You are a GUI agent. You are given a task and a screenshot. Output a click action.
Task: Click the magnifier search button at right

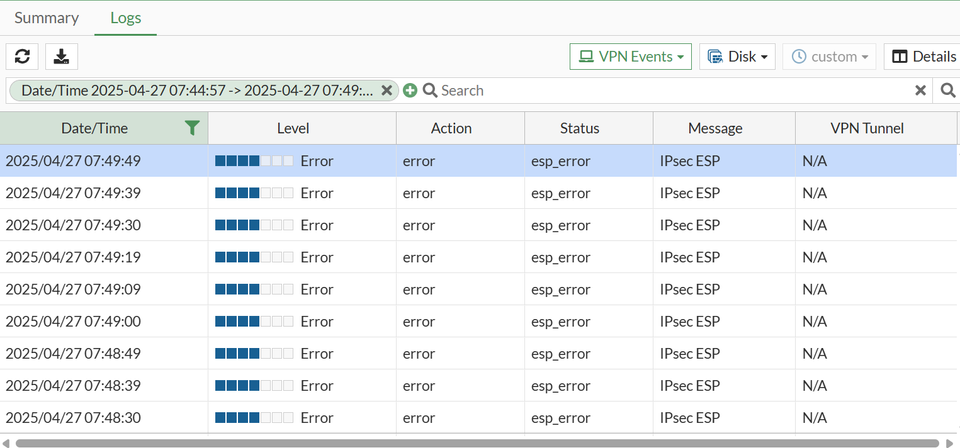(x=948, y=91)
